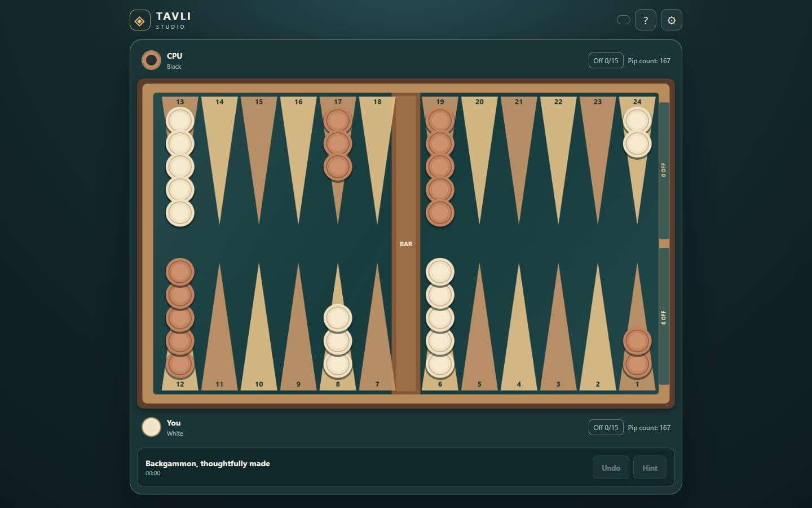Open settings via the gear icon
812x508 pixels.
click(672, 20)
